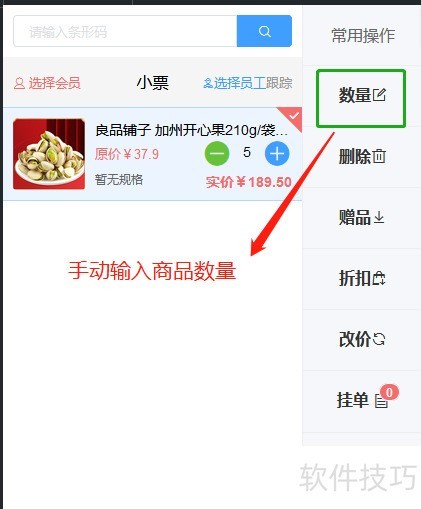The height and width of the screenshot is (509, 421).
Task: Choose the 赠品 gift option
Action: tap(362, 217)
